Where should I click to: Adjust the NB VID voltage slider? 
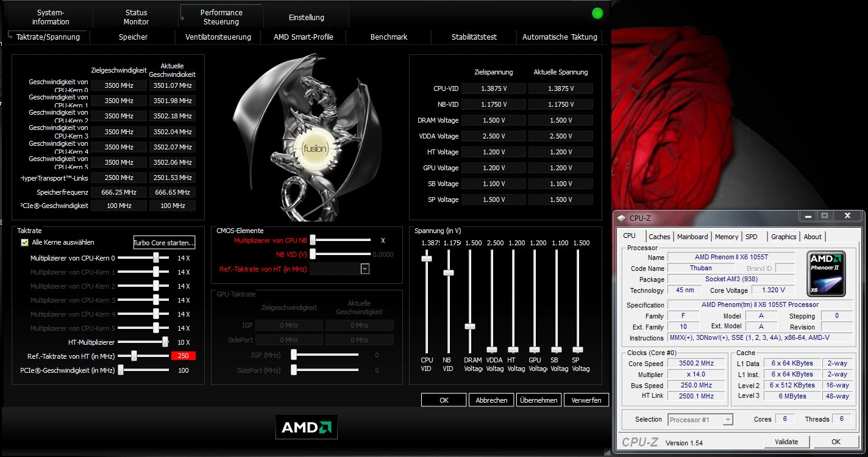pos(448,272)
